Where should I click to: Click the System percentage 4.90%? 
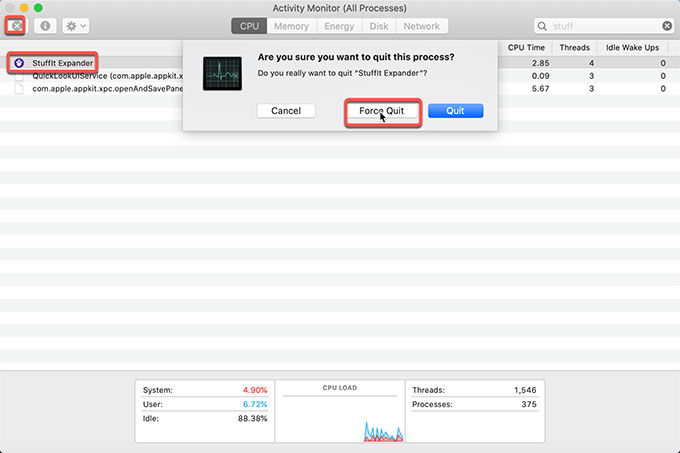point(255,390)
